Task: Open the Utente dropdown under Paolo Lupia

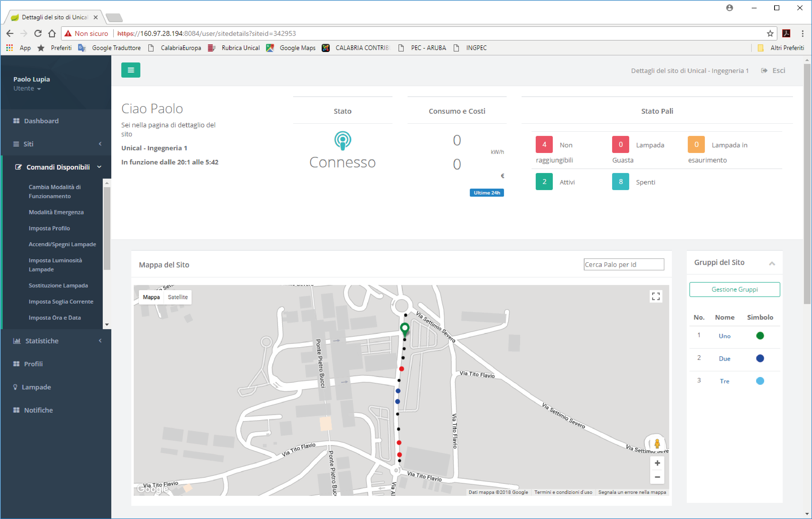Action: pos(27,88)
